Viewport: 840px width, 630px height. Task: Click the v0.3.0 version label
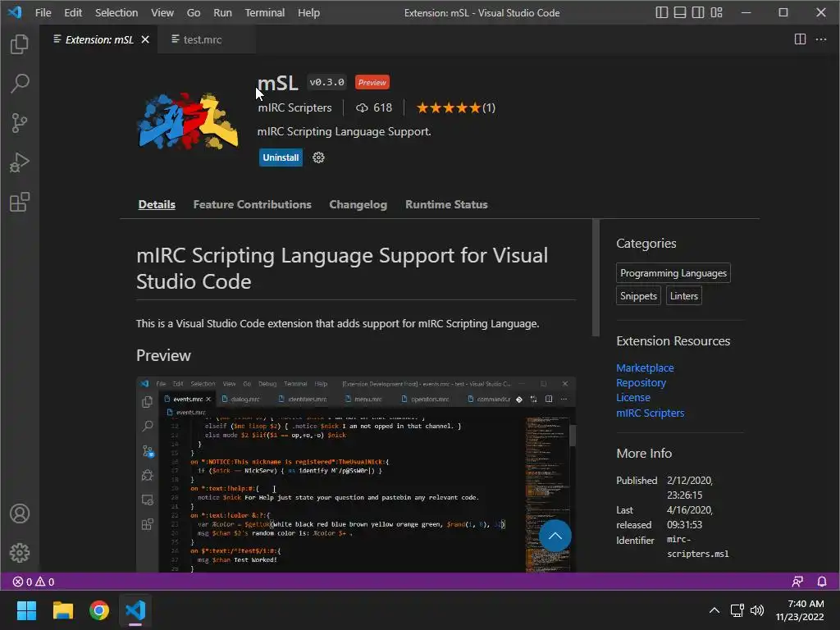(326, 83)
